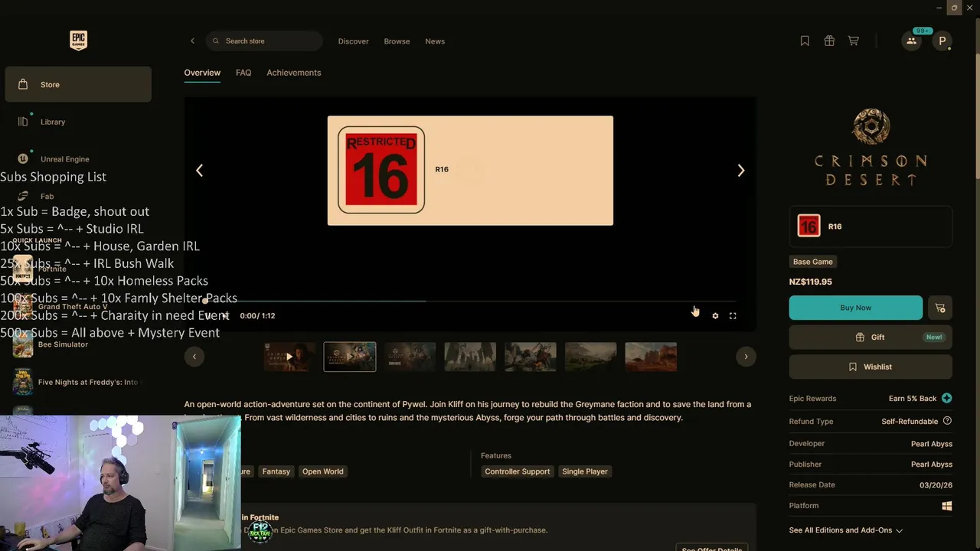Open publisher Pearl Abyss link
This screenshot has height=551, width=980.
coord(932,465)
